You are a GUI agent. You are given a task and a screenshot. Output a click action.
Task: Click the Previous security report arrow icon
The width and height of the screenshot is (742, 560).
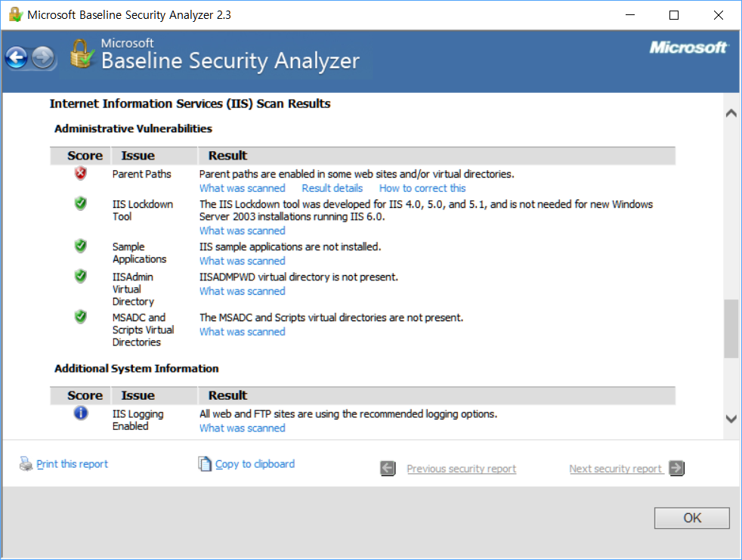point(388,468)
